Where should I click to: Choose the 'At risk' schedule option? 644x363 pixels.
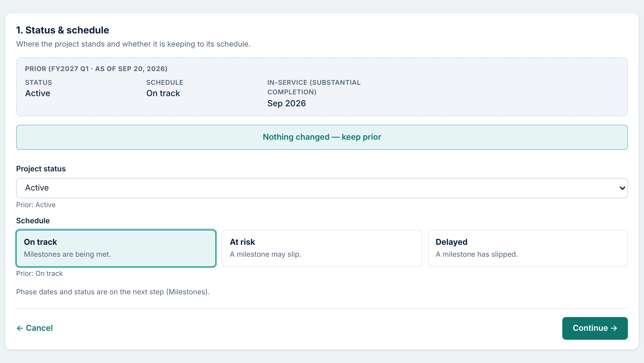pos(322,248)
